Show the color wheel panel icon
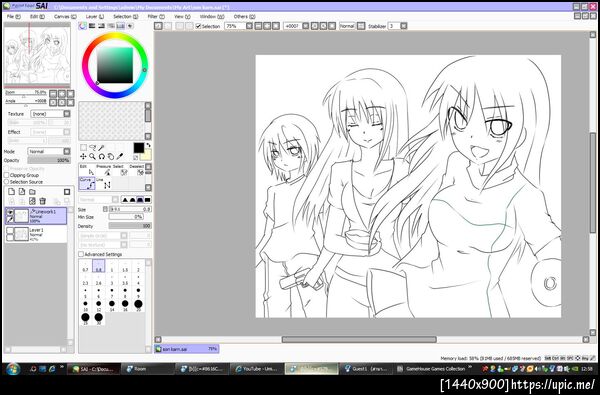The height and width of the screenshot is (395, 600). pyautogui.click(x=83, y=26)
